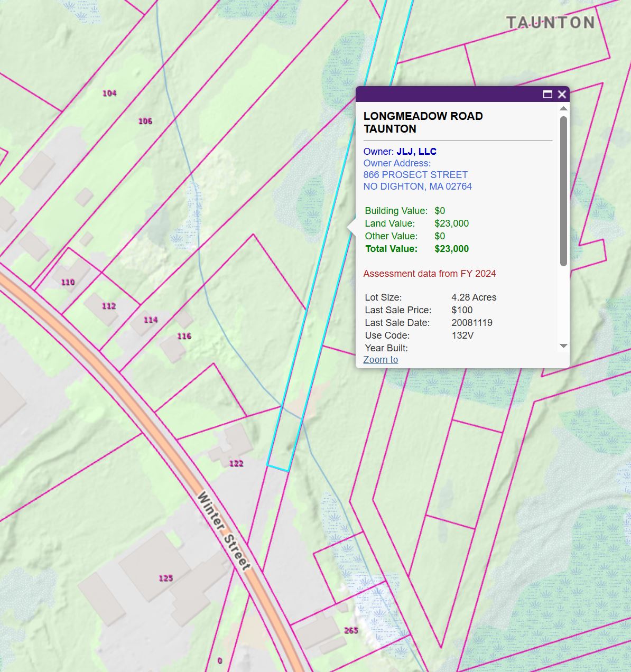
Task: Select the parcel labeled 112
Action: click(x=109, y=306)
